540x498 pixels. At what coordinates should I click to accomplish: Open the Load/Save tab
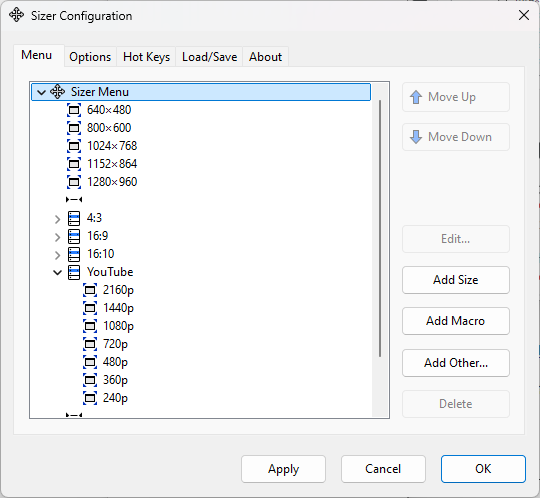(209, 56)
